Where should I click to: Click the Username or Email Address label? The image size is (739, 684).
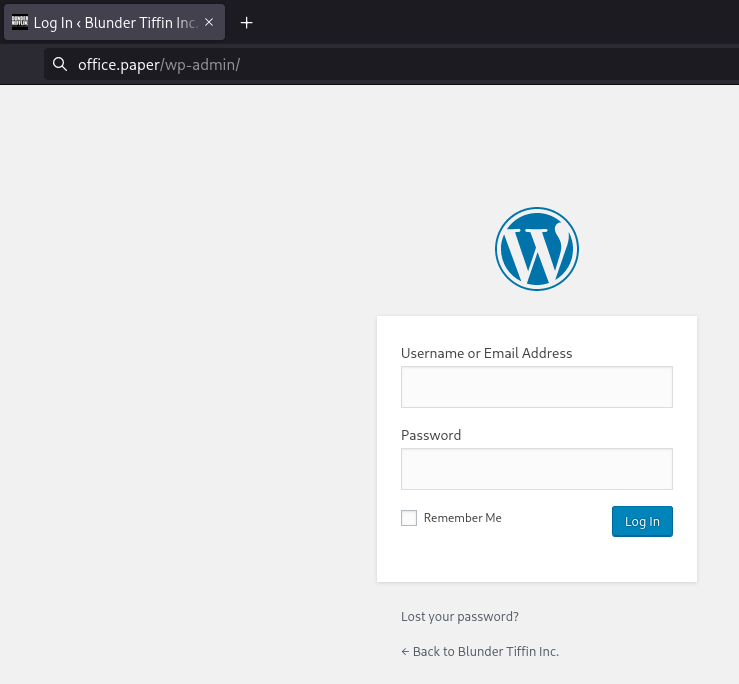pyautogui.click(x=486, y=353)
